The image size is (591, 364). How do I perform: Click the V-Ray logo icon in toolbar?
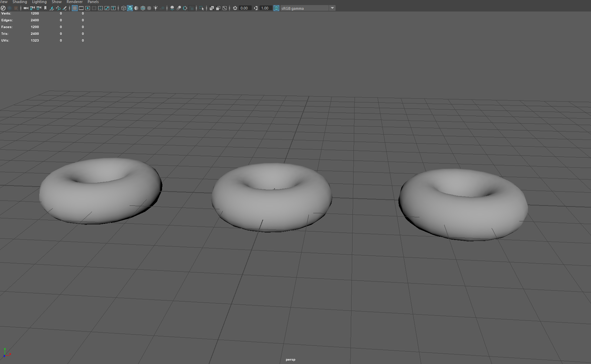[x=3, y=8]
